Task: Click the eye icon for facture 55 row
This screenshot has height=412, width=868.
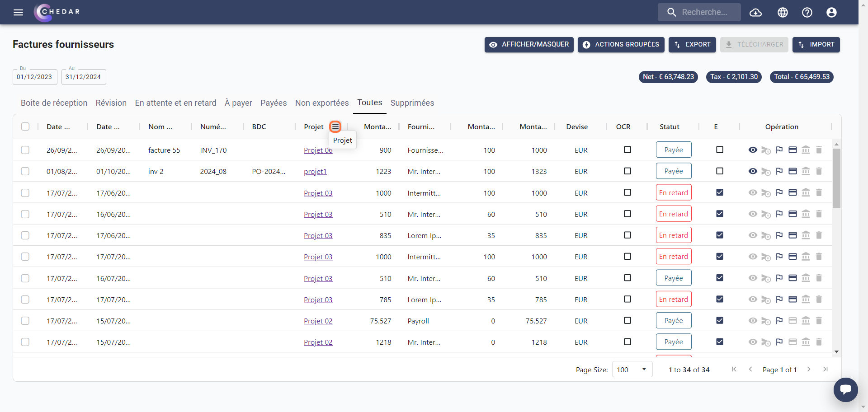Action: [753, 150]
